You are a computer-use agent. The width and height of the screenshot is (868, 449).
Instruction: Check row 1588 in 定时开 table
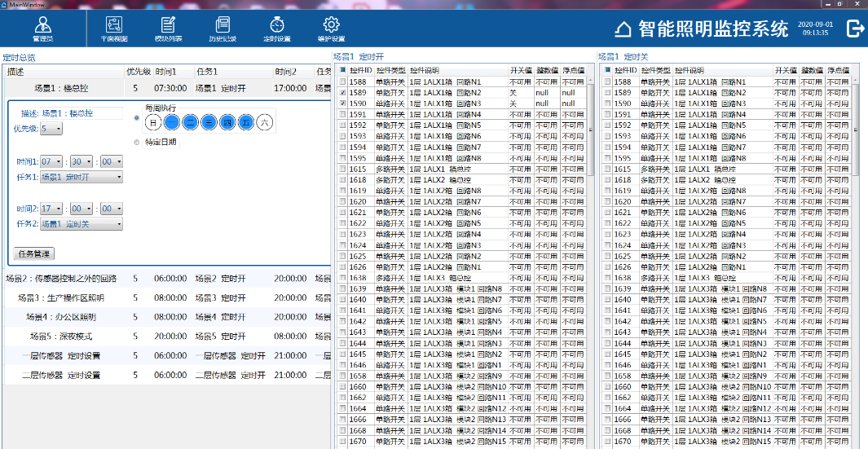(x=342, y=82)
